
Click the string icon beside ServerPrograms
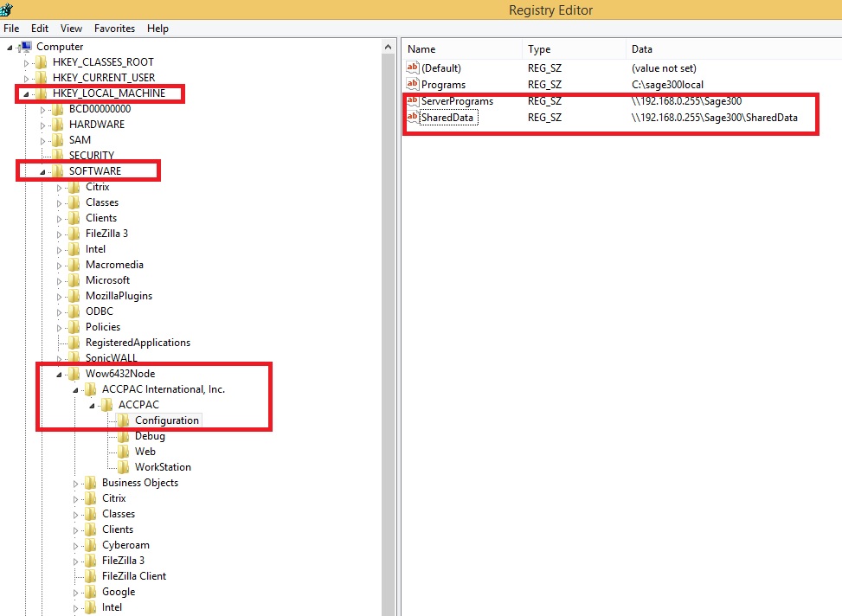pos(413,101)
